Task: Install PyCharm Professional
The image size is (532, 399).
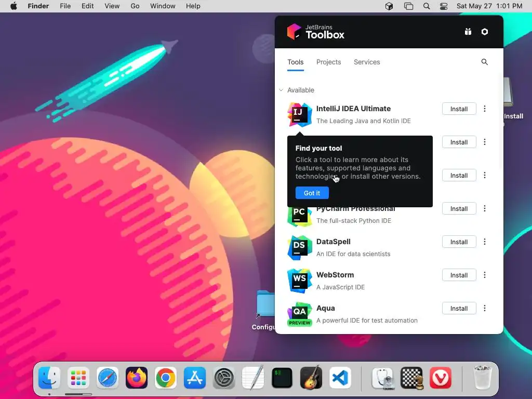Action: (459, 209)
